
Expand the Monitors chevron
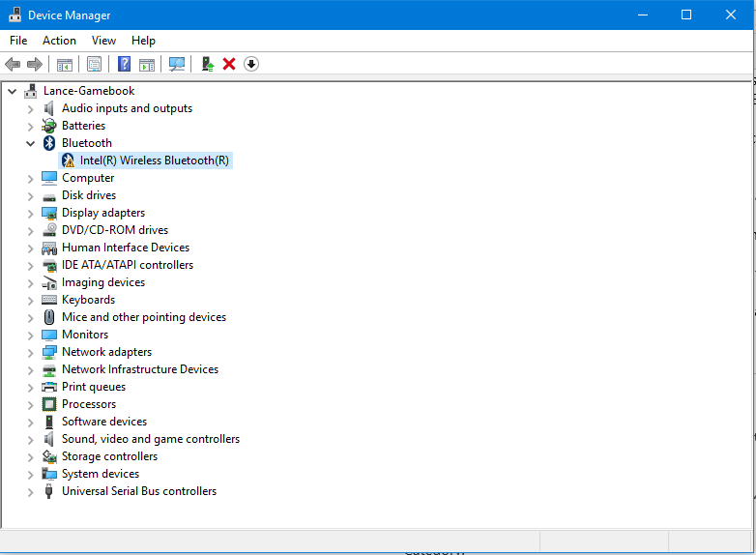coord(30,336)
